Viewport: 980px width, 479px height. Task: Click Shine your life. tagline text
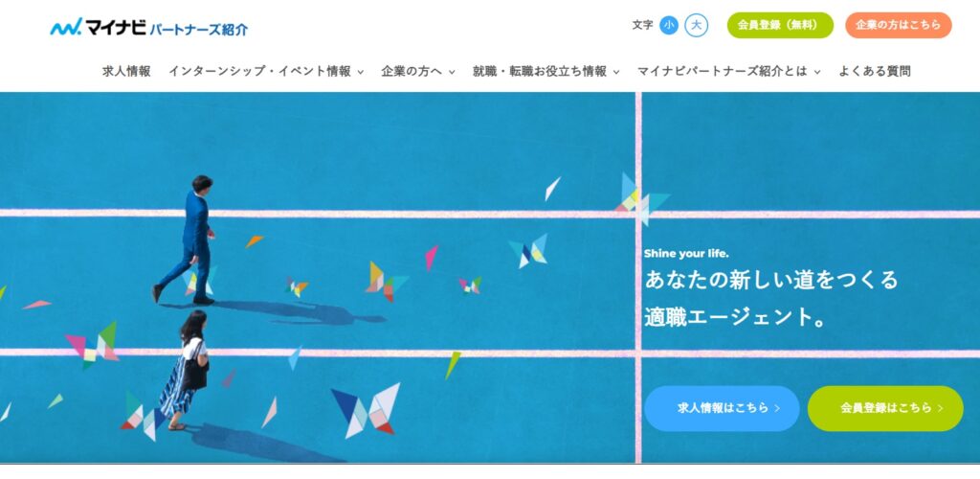[686, 254]
